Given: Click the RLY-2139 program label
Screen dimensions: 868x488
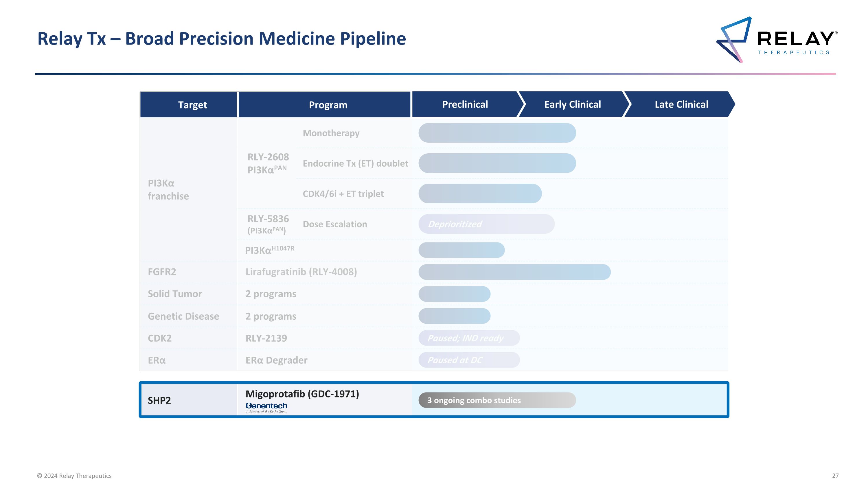Looking at the screenshot, I should tap(266, 338).
